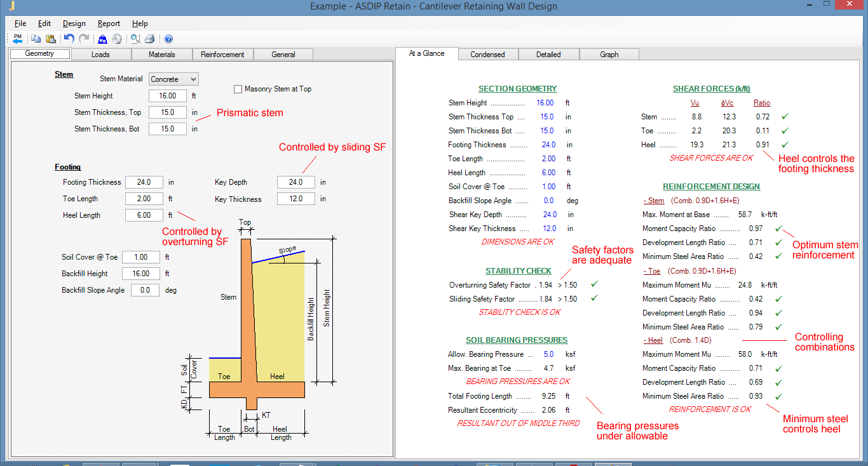Click the Backfill Height input field
This screenshot has height=466, width=868.
tap(141, 274)
